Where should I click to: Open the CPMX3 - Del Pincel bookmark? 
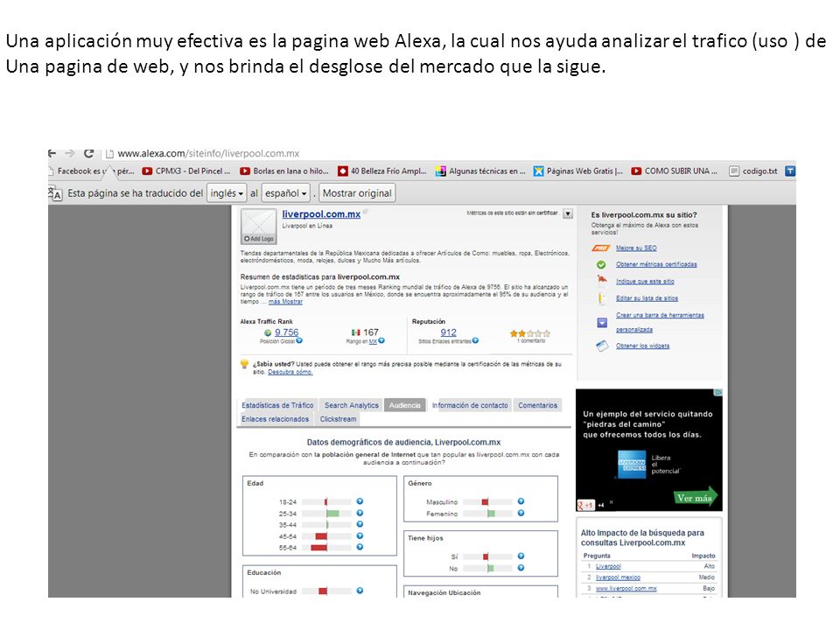(x=186, y=171)
